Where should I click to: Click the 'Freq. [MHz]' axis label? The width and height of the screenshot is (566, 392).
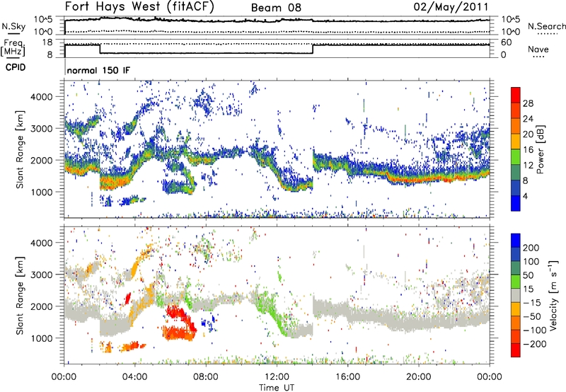tap(13, 48)
